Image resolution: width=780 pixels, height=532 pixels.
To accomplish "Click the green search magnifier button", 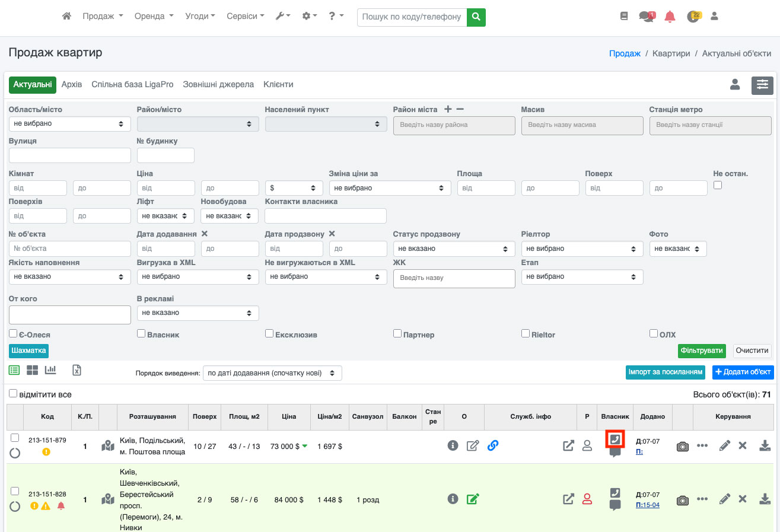I will tap(476, 17).
